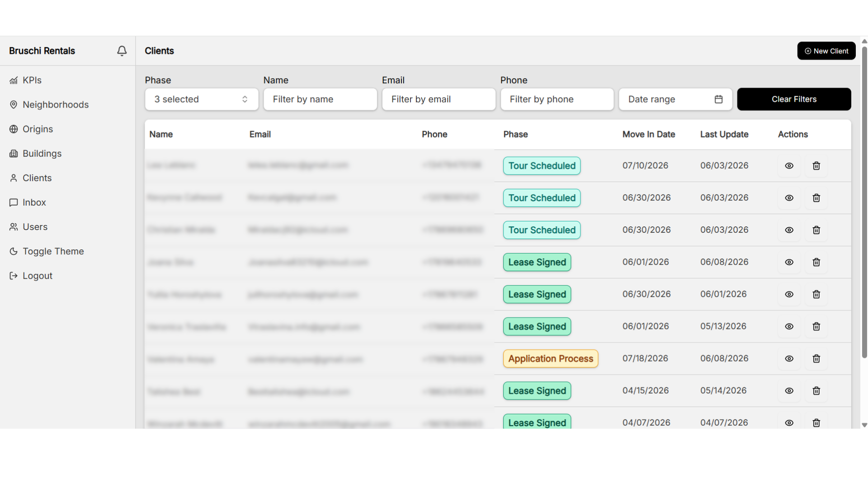Delete the Application Process client
This screenshot has width=868, height=488.
pyautogui.click(x=816, y=359)
